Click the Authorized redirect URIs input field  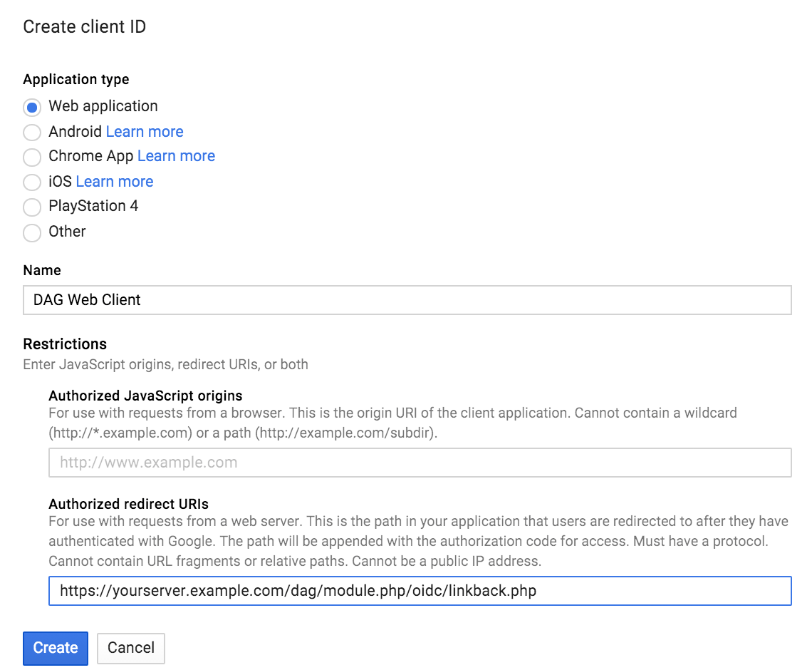[356, 590]
